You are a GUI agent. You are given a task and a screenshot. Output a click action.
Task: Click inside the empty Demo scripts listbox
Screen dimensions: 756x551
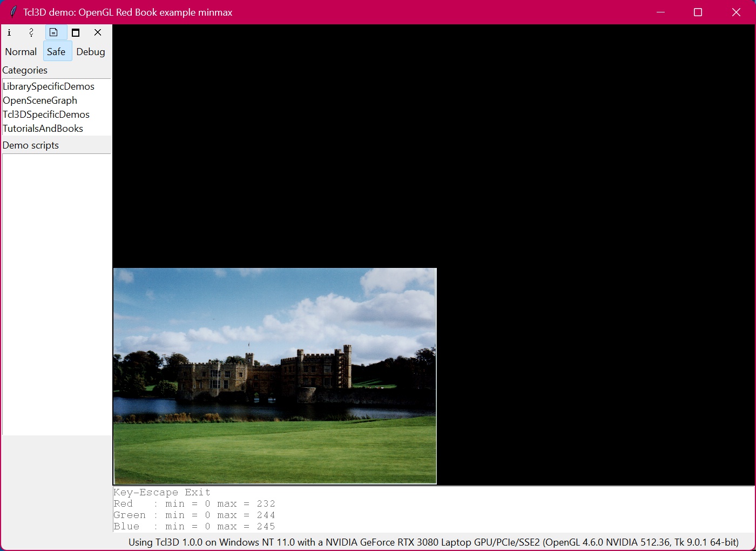[56, 294]
